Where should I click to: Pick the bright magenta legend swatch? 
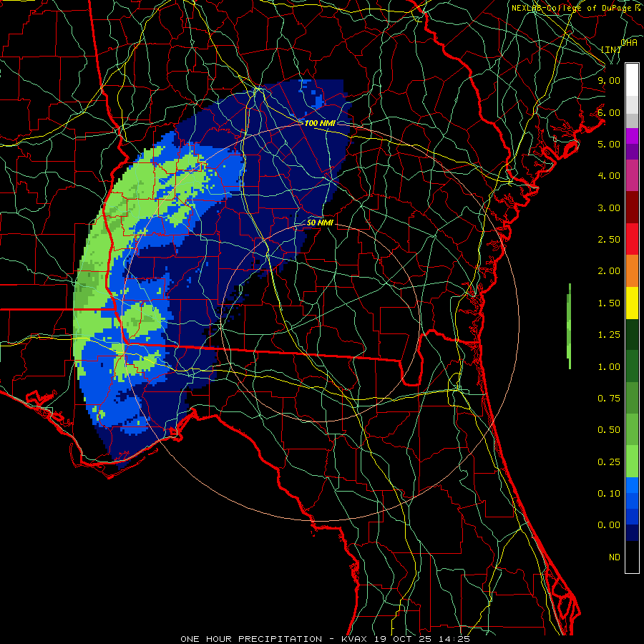(x=632, y=136)
